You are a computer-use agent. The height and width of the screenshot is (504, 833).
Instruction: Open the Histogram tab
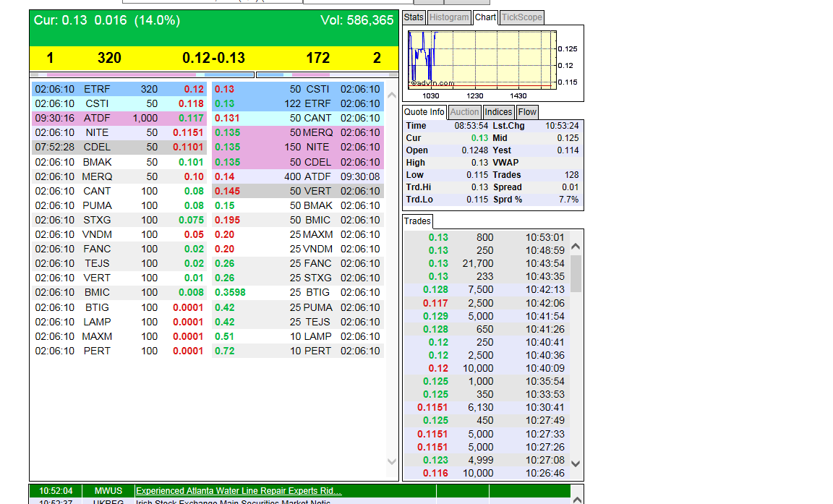pyautogui.click(x=449, y=17)
